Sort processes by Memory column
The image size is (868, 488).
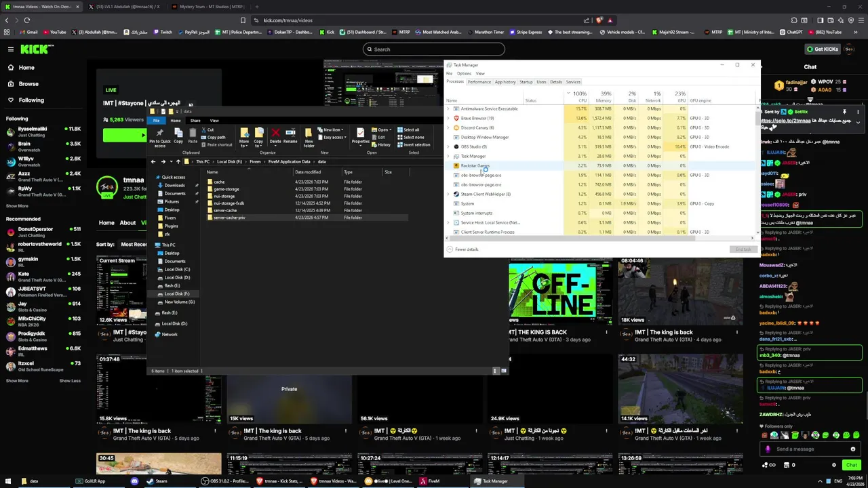603,97
